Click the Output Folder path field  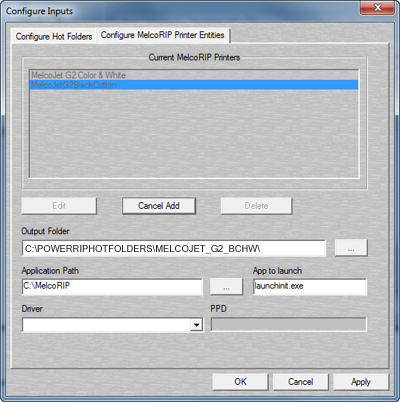coord(174,249)
